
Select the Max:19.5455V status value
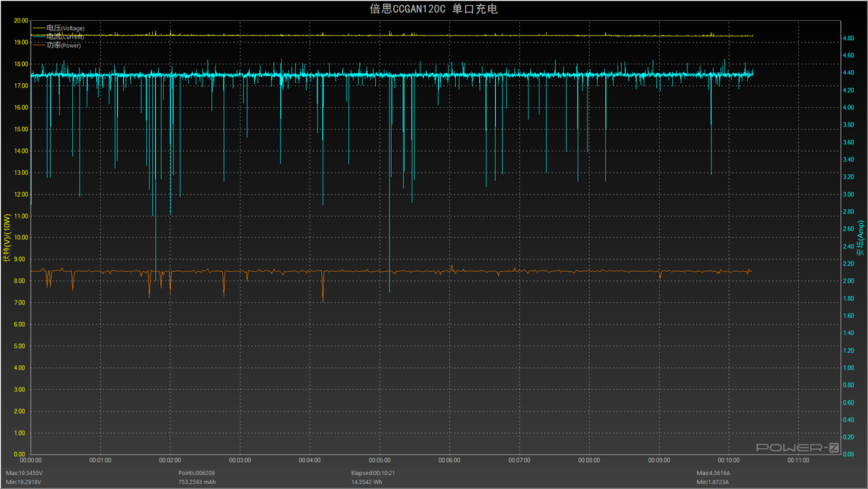click(x=24, y=474)
